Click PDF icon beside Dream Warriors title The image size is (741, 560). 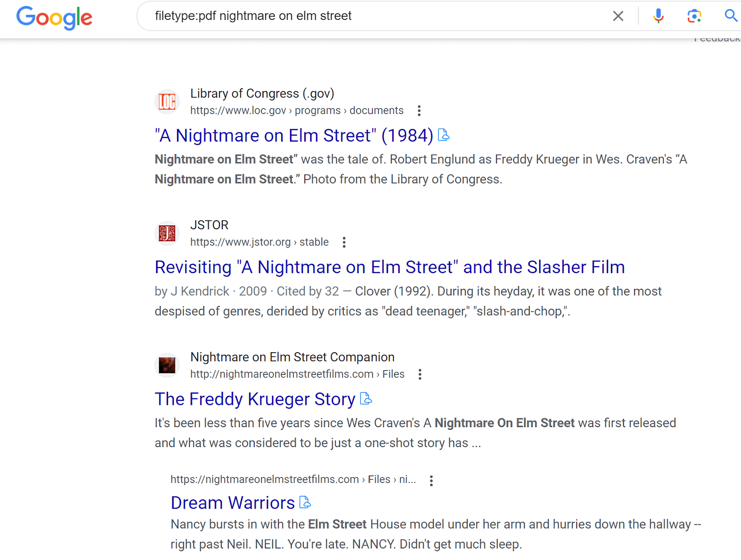pos(305,502)
